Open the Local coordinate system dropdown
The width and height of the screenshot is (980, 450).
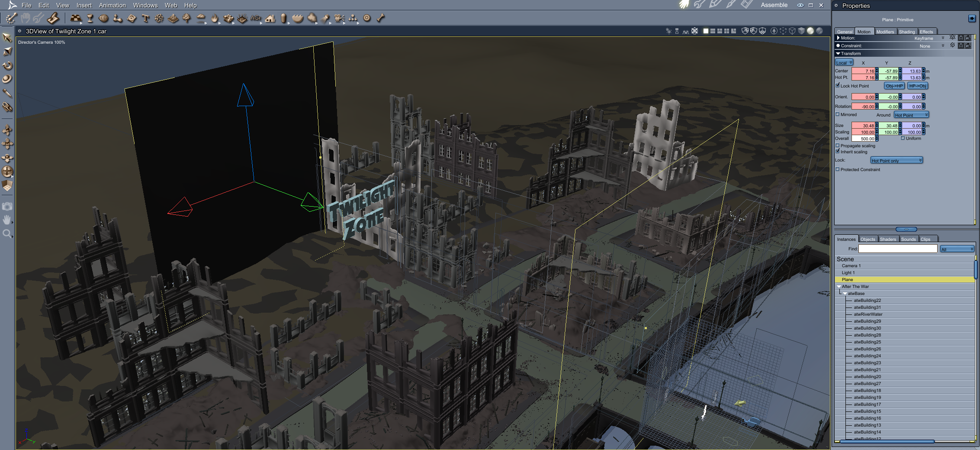(x=844, y=63)
